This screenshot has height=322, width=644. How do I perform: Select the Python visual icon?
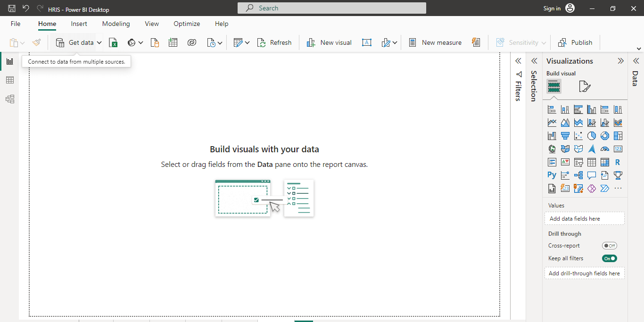pos(552,175)
